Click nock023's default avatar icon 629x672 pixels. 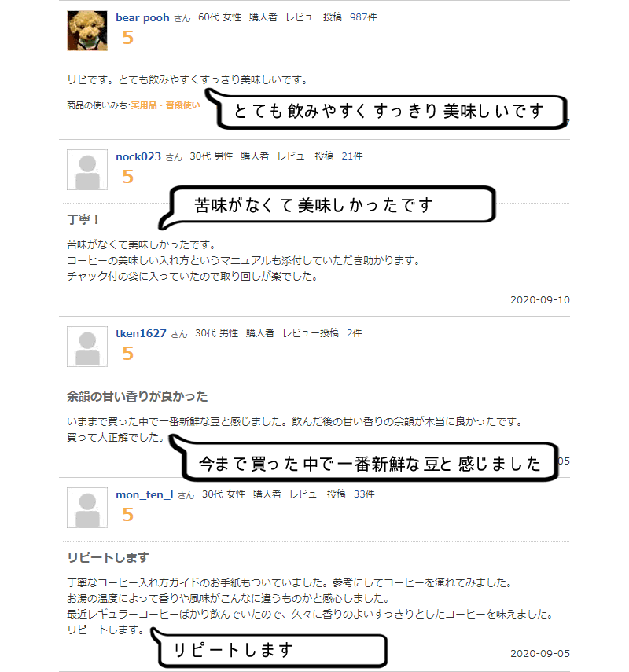87,170
